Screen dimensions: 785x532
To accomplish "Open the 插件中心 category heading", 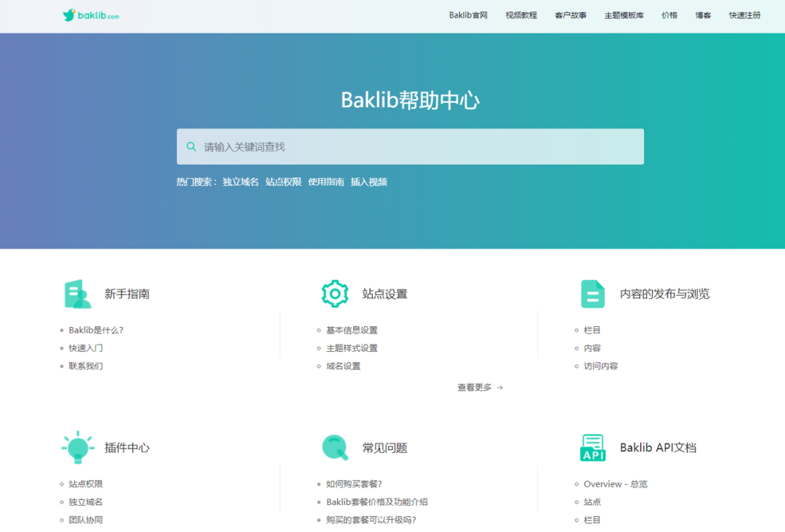I will 126,448.
